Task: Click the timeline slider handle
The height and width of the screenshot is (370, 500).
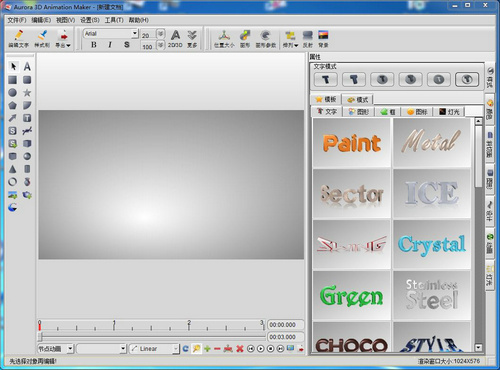Action: coord(40,336)
